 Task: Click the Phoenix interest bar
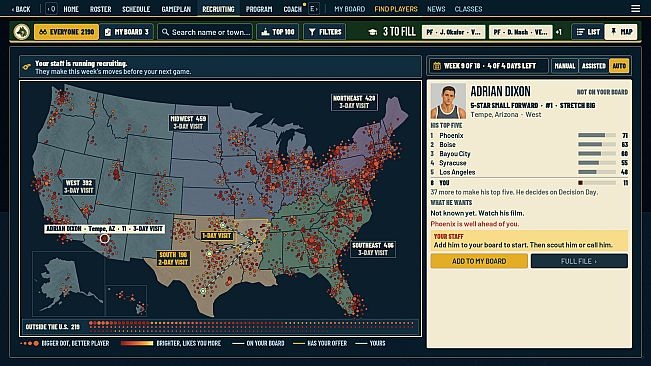(597, 135)
